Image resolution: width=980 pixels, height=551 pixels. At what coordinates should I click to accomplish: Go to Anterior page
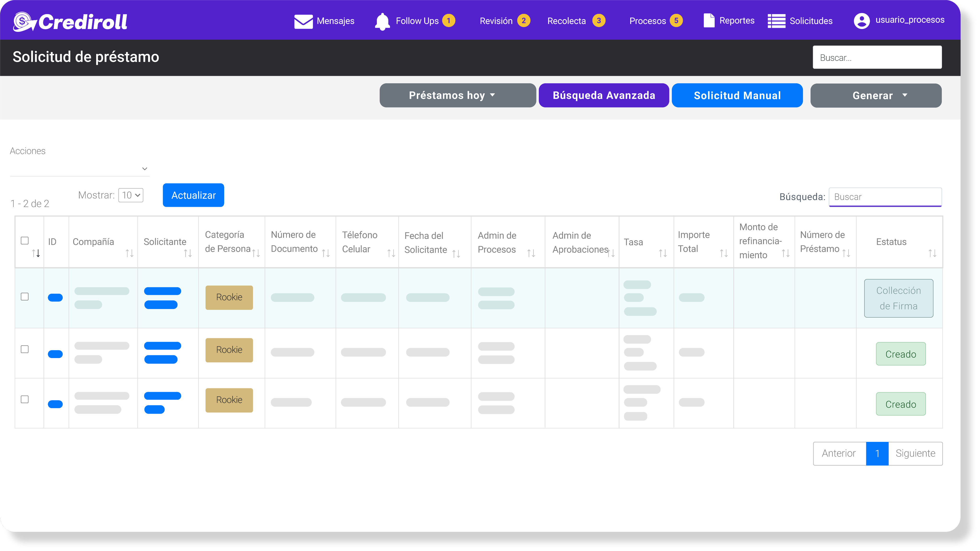[x=839, y=454]
